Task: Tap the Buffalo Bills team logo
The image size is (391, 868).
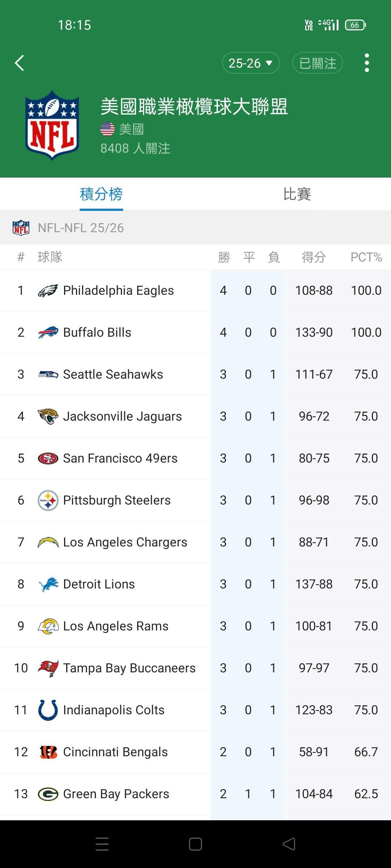Action: 48,332
